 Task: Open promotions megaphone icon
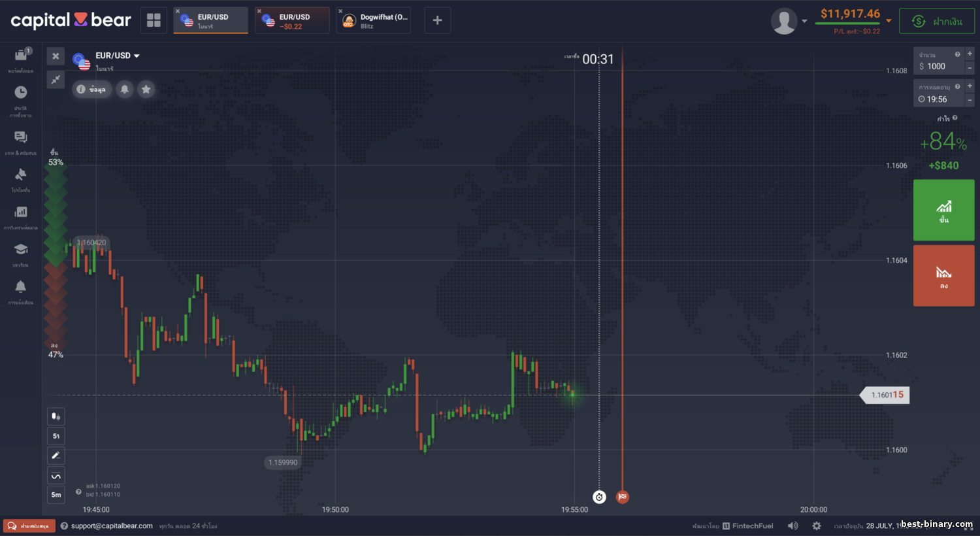pyautogui.click(x=21, y=175)
